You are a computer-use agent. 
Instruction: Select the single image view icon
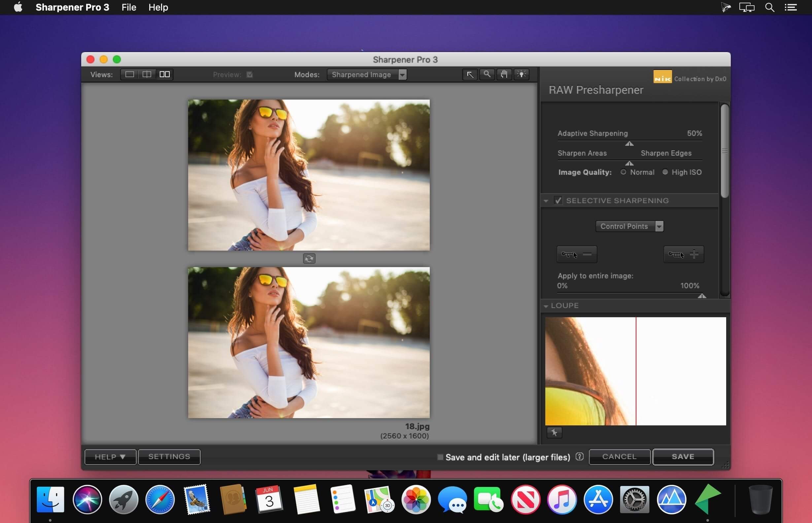pos(129,75)
